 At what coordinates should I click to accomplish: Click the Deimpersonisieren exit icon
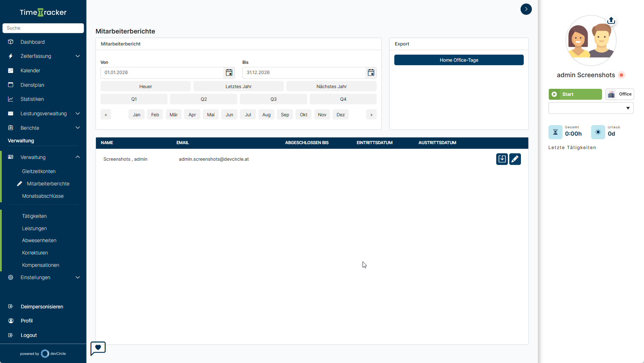click(11, 306)
